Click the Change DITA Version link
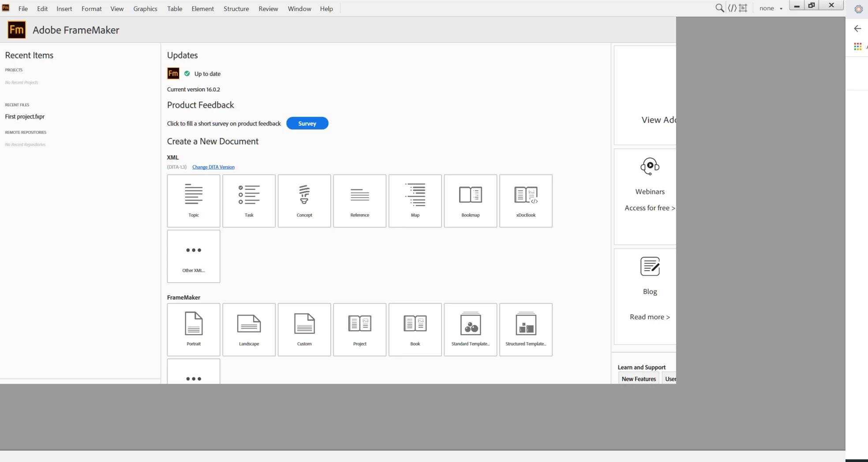This screenshot has width=868, height=462. (213, 167)
